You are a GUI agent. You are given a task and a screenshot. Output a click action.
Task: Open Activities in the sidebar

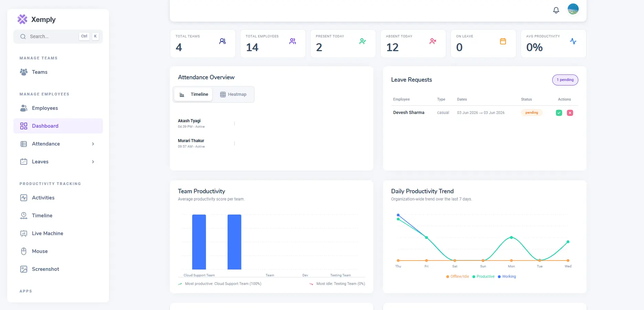click(58, 198)
